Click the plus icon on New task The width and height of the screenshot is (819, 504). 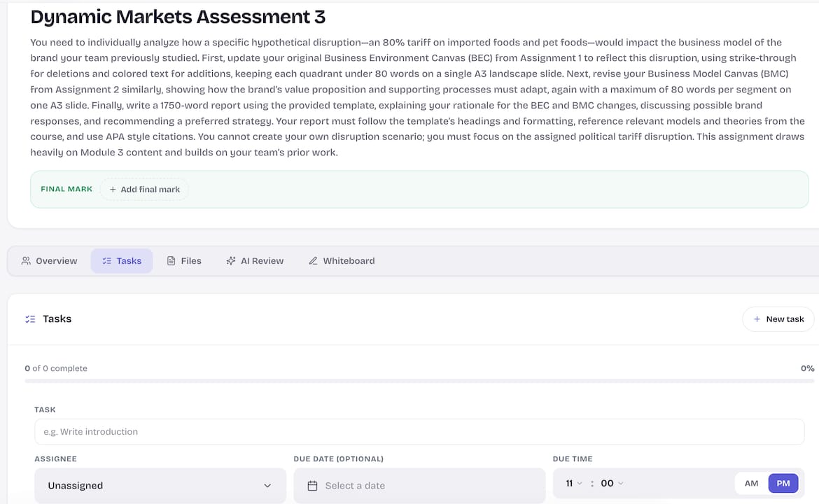[756, 319]
